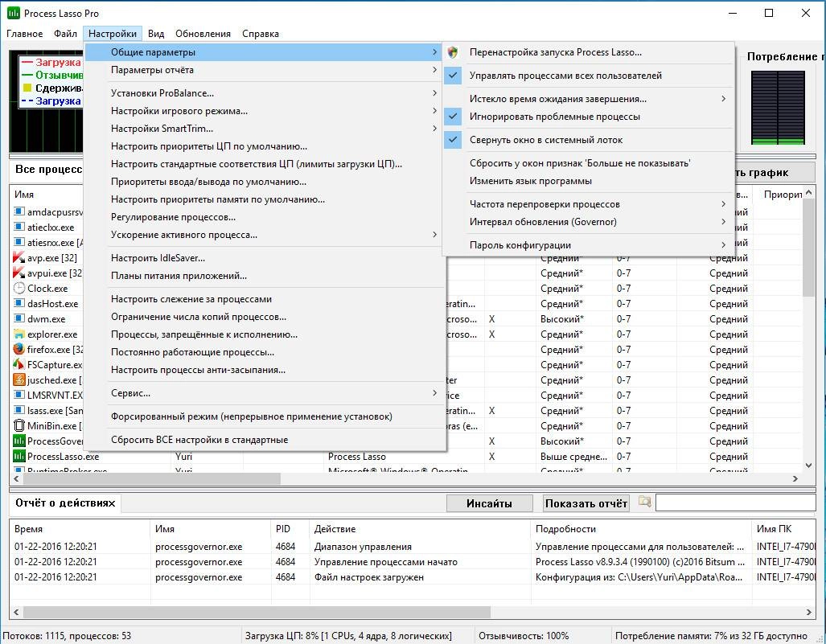Select Файл настроек загружен log entry
Viewport: 826px width, 644px height.
(x=413, y=577)
